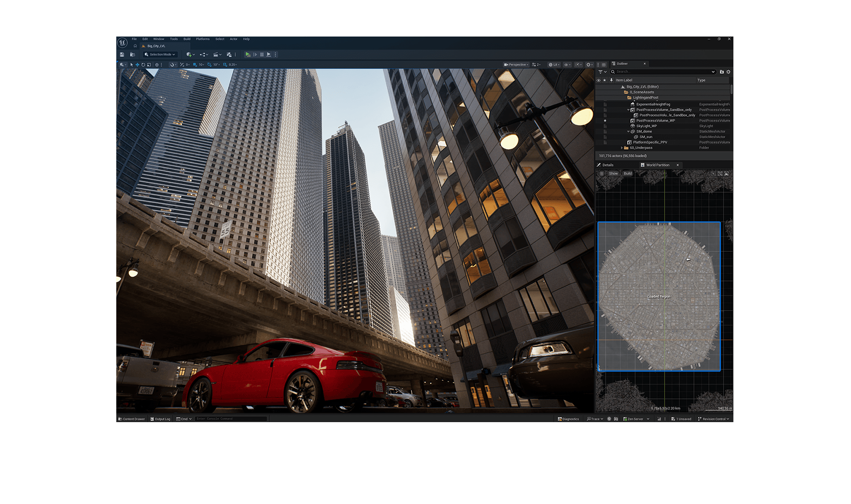This screenshot has height=504, width=851.
Task: Toggle rotation snapping icon
Action: pos(209,65)
